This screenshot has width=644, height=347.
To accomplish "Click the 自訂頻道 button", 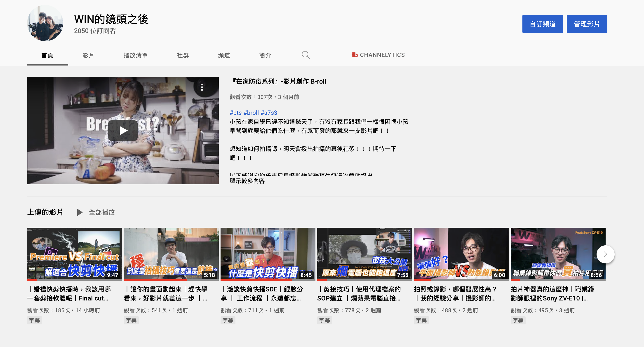I will point(543,24).
